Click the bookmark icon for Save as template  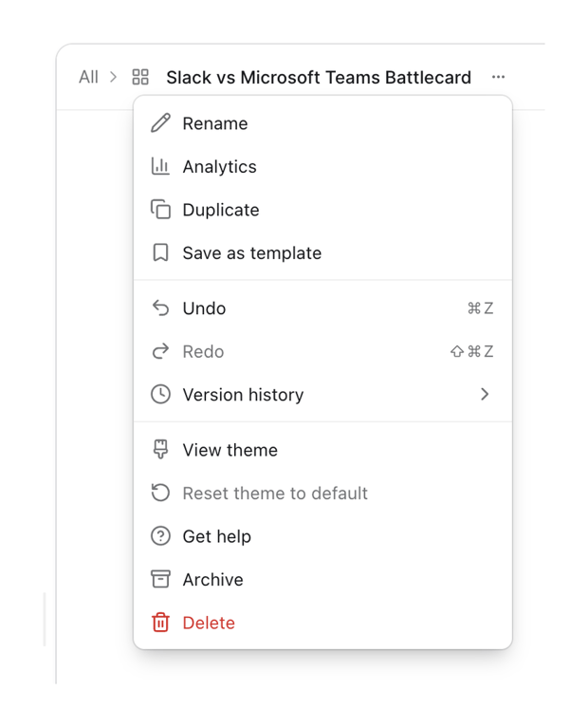pyautogui.click(x=160, y=252)
